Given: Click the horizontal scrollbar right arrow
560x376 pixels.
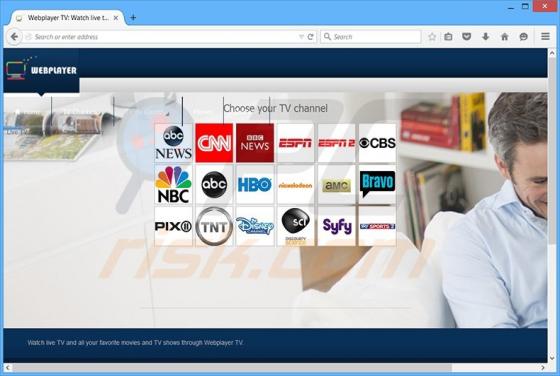Looking at the screenshot, I should 542,367.
